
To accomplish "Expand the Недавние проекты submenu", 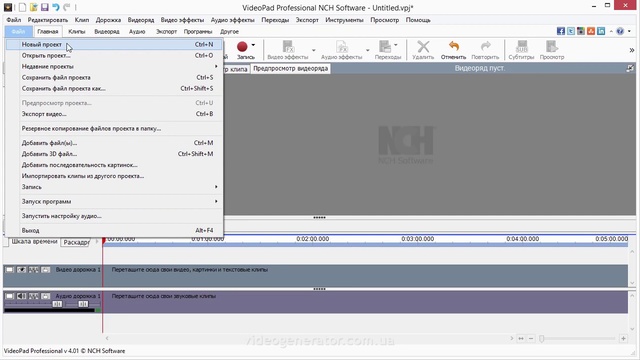I will tap(115, 66).
